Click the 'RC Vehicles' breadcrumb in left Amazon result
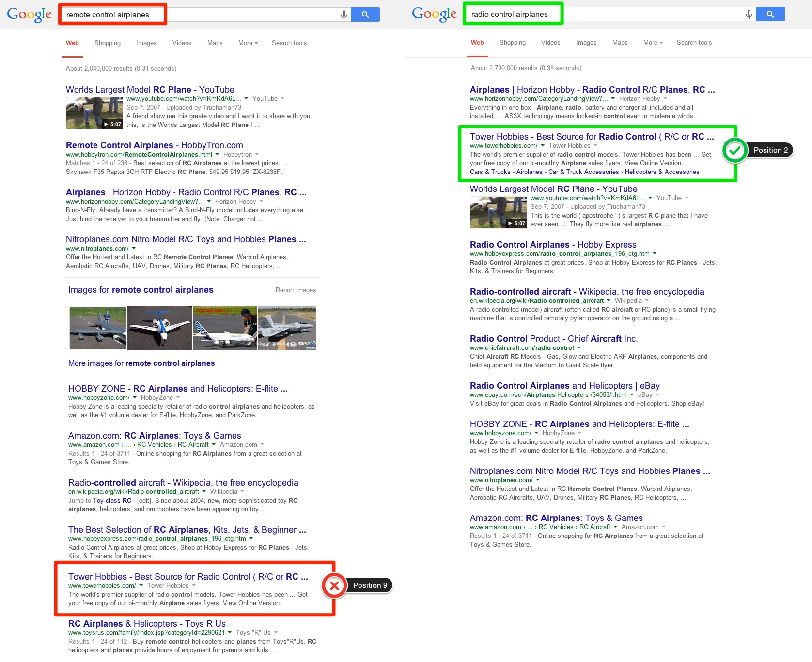The width and height of the screenshot is (812, 662). coord(154,444)
